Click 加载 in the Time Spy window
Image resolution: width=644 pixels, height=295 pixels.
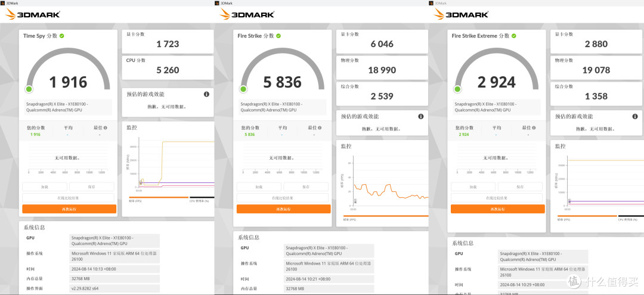[x=44, y=187]
